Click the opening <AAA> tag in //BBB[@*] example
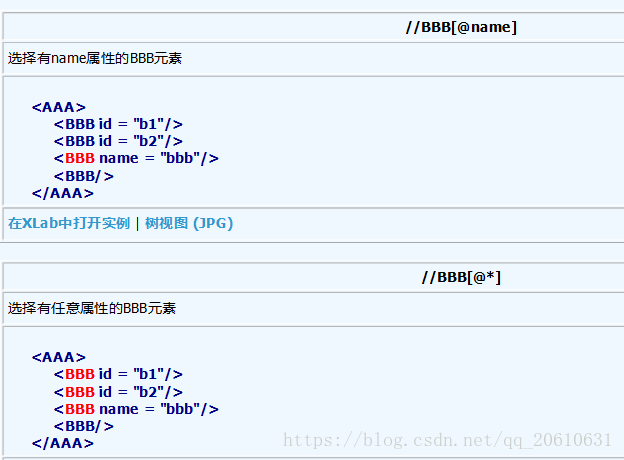 click(59, 357)
